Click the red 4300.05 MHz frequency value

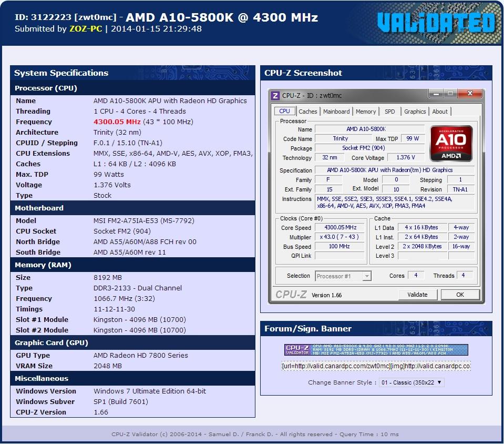click(117, 122)
